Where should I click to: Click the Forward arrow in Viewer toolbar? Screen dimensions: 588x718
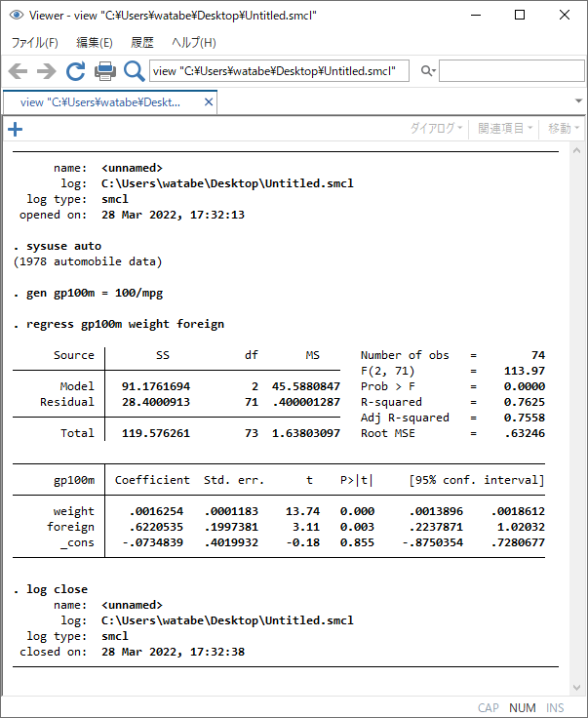(46, 71)
